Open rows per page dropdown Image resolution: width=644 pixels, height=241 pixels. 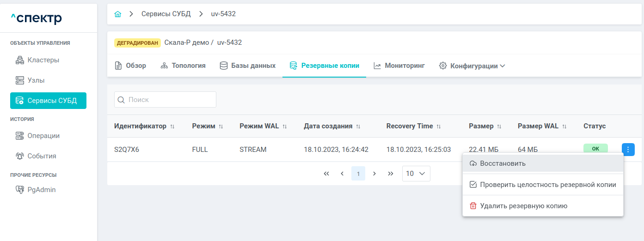pyautogui.click(x=416, y=174)
